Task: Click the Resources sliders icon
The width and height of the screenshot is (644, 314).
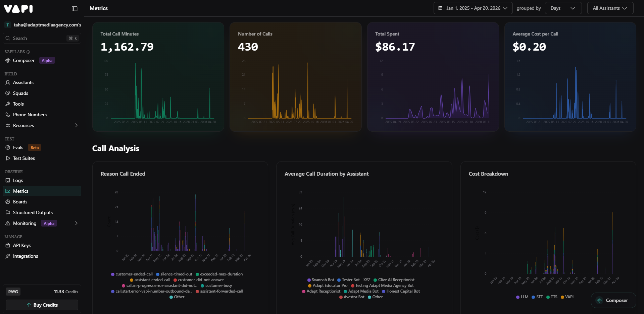Action: click(x=8, y=125)
